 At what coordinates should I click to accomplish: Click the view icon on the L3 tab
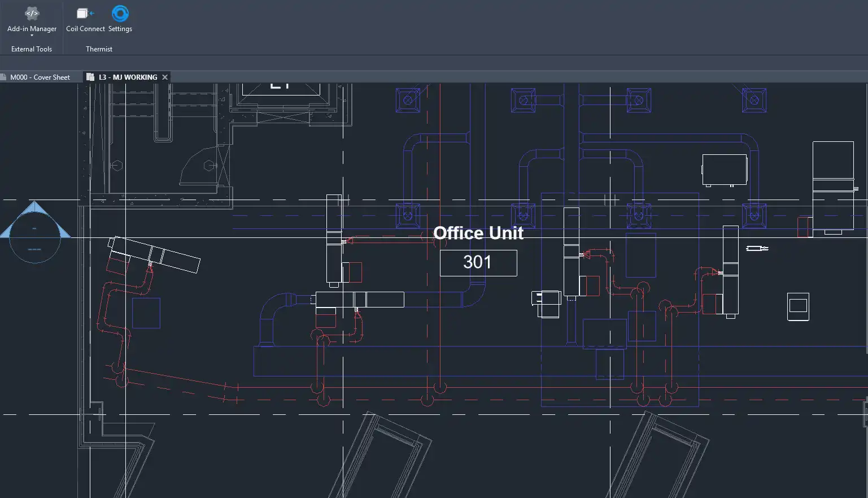tap(90, 77)
